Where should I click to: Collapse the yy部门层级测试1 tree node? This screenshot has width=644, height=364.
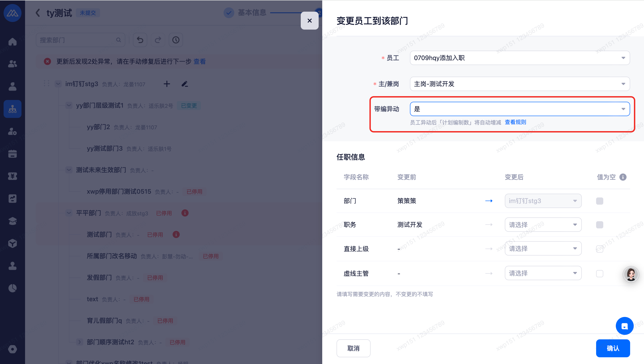point(69,105)
